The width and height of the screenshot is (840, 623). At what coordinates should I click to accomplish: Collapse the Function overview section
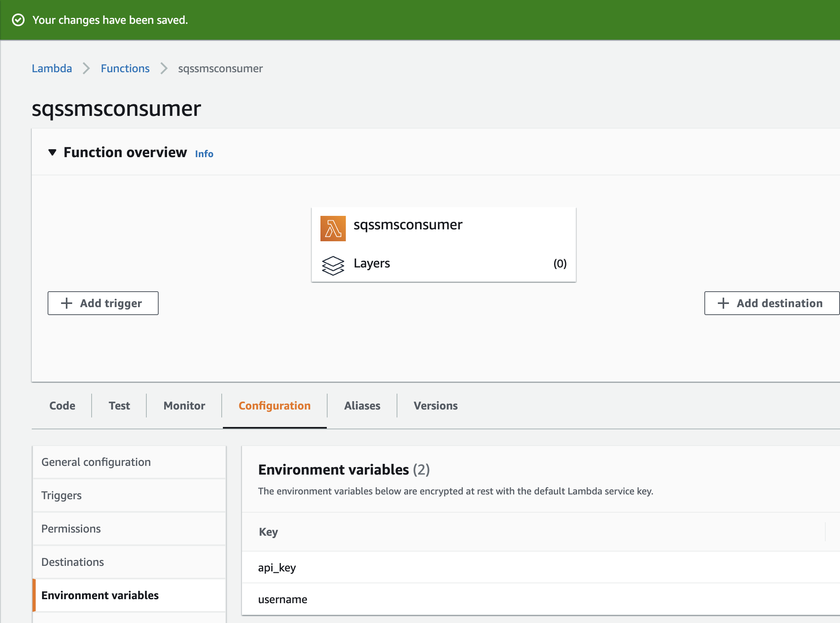(52, 152)
